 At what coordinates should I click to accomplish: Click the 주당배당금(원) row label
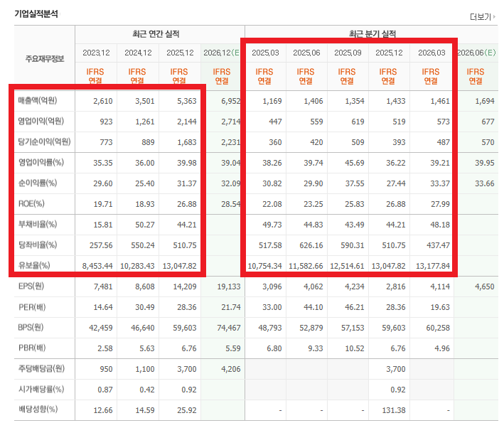pyautogui.click(x=41, y=368)
